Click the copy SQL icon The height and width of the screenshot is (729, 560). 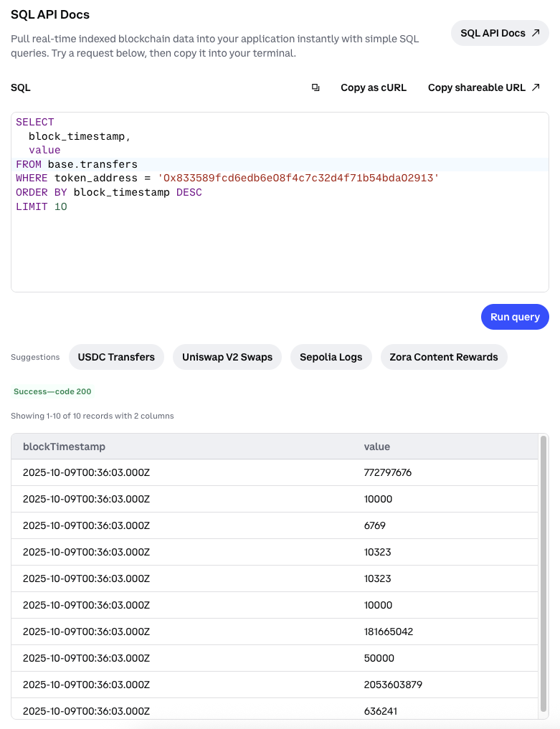pyautogui.click(x=315, y=87)
